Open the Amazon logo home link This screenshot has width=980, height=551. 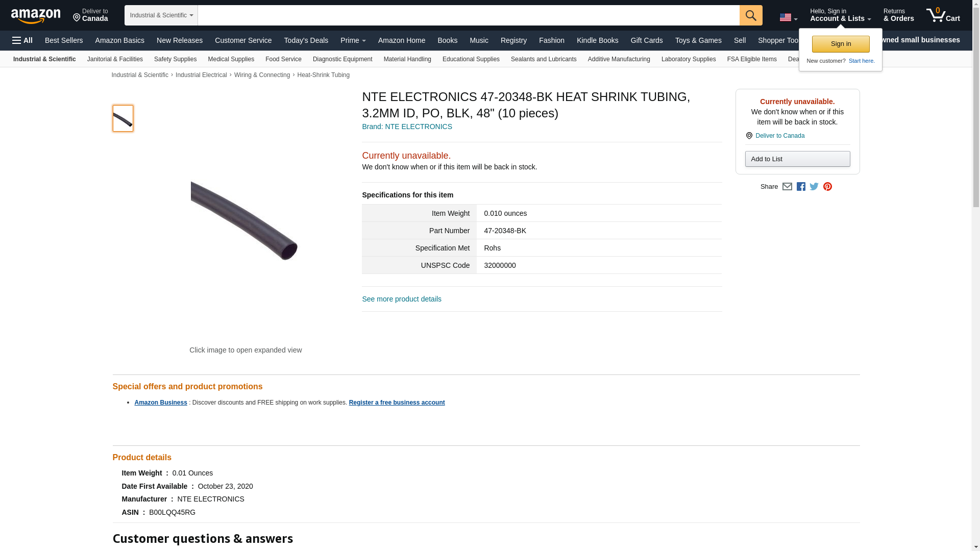point(36,16)
